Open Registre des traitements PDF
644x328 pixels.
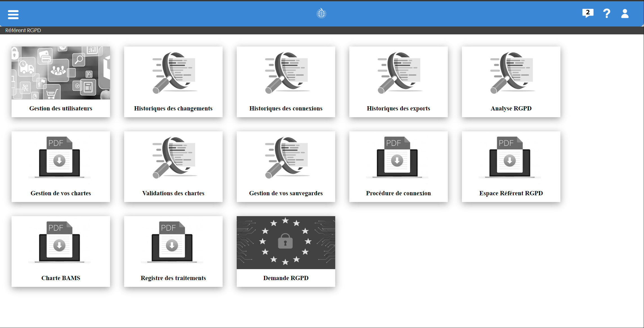click(x=172, y=242)
